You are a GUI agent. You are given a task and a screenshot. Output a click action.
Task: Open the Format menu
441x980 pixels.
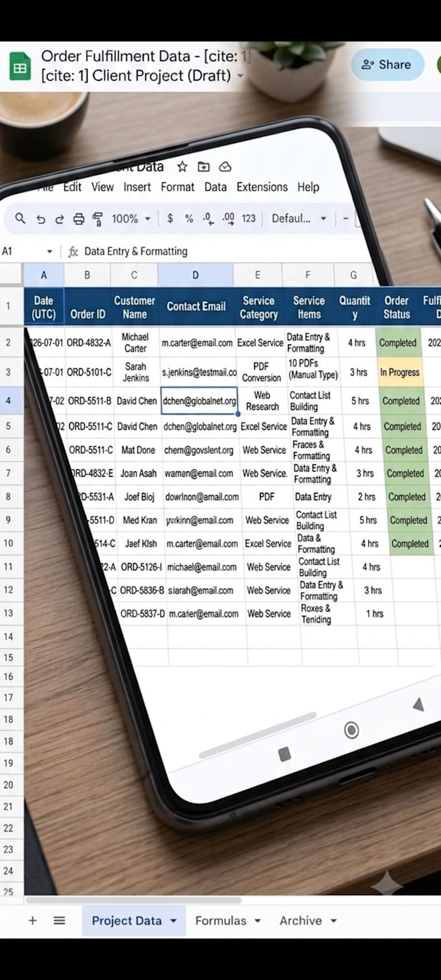point(177,187)
